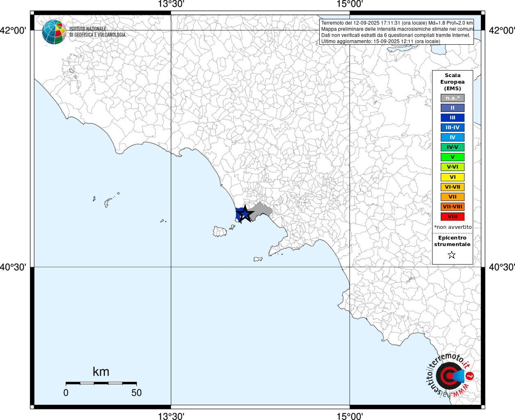Click left 42°00' latitude label
The width and height of the screenshot is (515, 420).
(14, 30)
